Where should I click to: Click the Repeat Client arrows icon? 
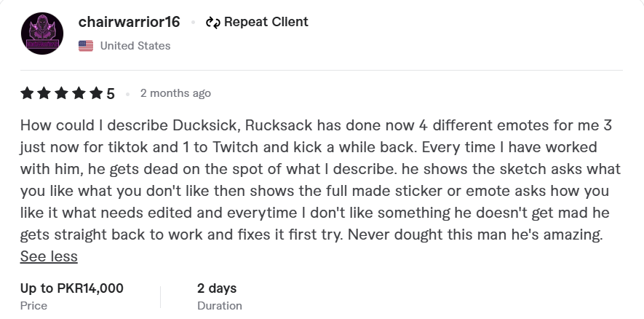pyautogui.click(x=213, y=22)
